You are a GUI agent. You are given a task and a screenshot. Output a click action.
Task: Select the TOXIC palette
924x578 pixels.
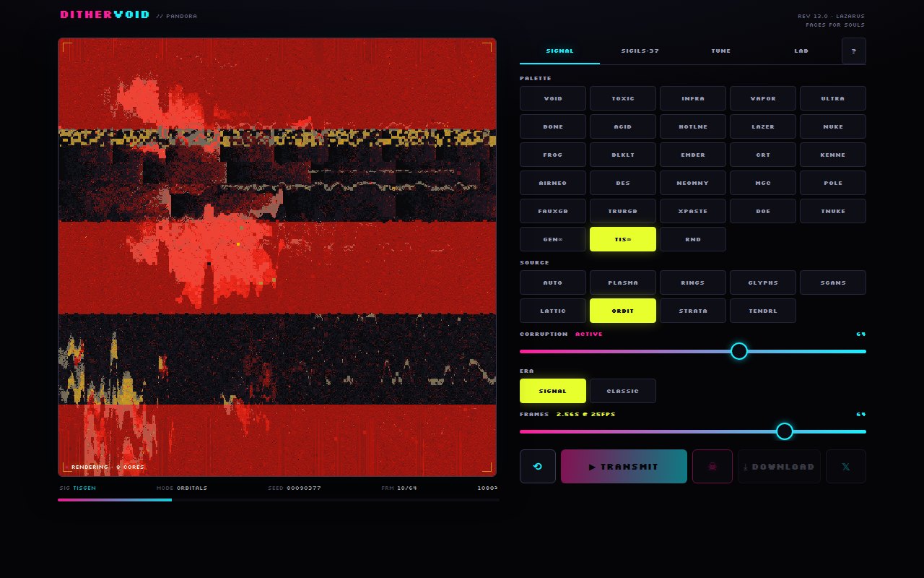click(623, 98)
